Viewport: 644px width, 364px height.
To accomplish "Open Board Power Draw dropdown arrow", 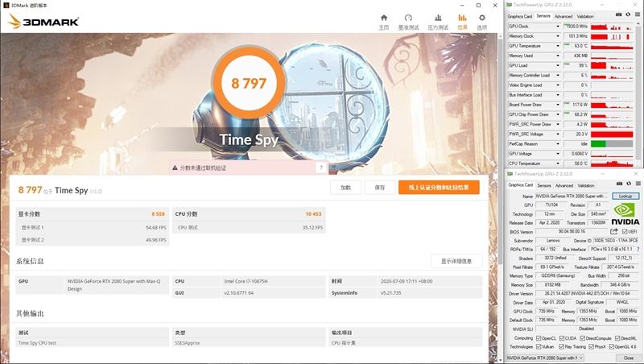I will 558,105.
